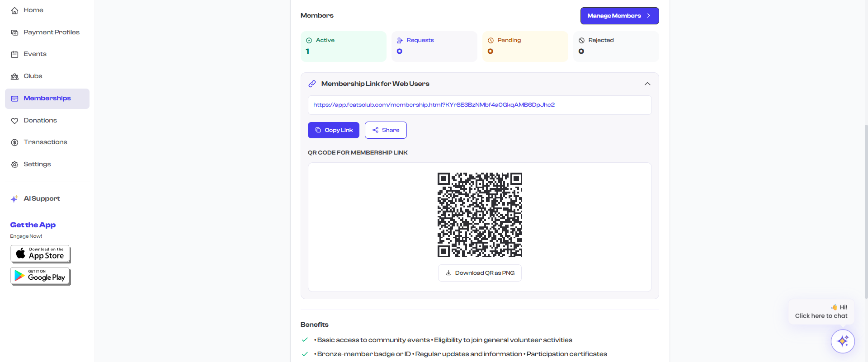Screen dimensions: 868x362
Task: Click the Active members count card
Action: 344,47
